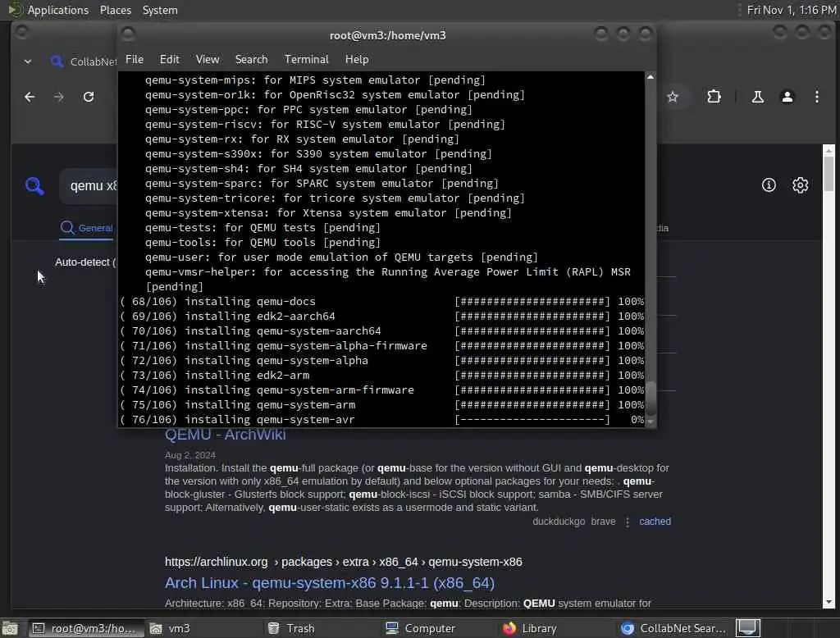Click the search page magnifier logo
The image size is (840, 638).
coord(34,186)
